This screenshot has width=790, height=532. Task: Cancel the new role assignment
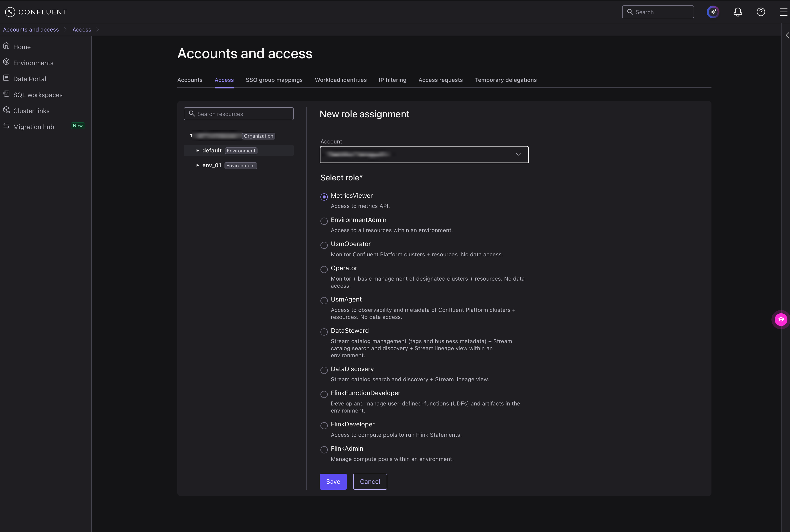(x=370, y=481)
